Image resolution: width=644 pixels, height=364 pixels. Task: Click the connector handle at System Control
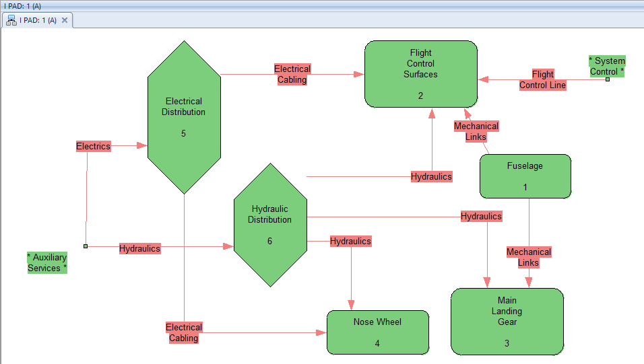click(608, 79)
